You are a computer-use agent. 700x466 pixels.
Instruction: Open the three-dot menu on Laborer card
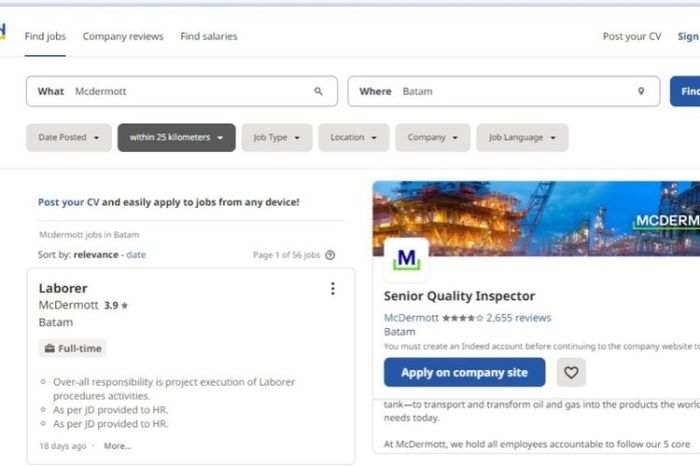click(333, 288)
